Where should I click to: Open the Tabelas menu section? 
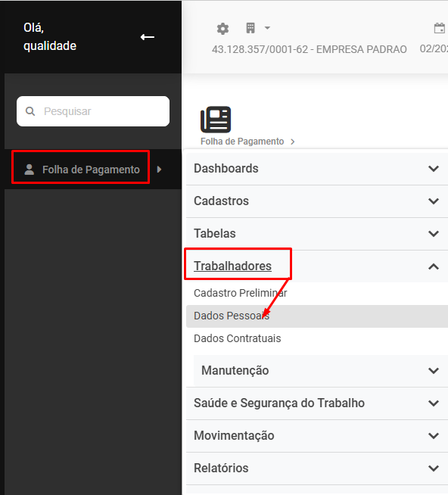click(x=317, y=234)
